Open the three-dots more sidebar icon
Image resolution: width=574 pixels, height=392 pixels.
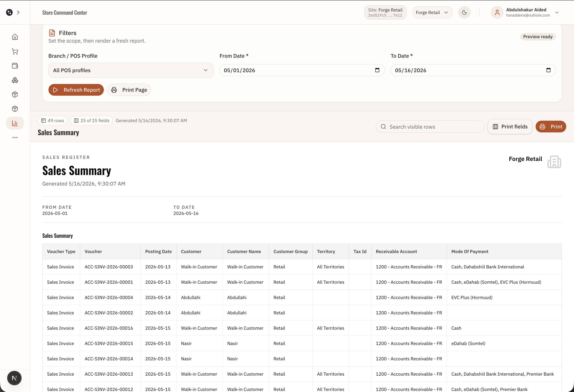[15, 137]
